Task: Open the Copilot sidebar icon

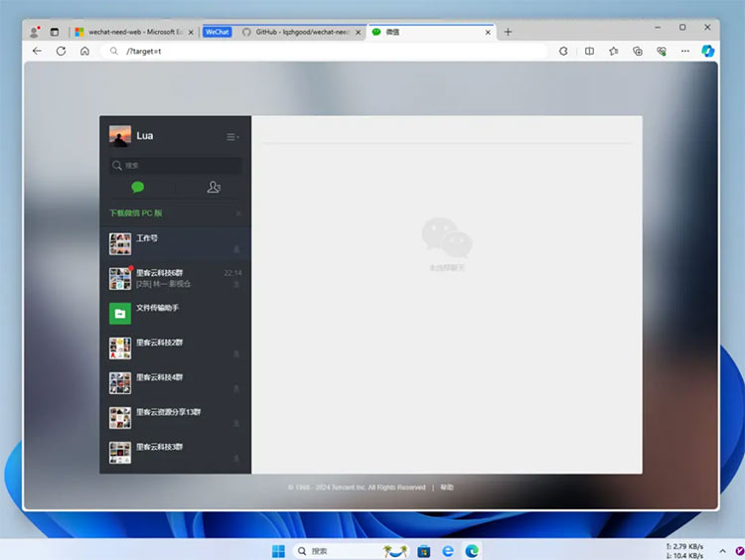Action: 708,51
